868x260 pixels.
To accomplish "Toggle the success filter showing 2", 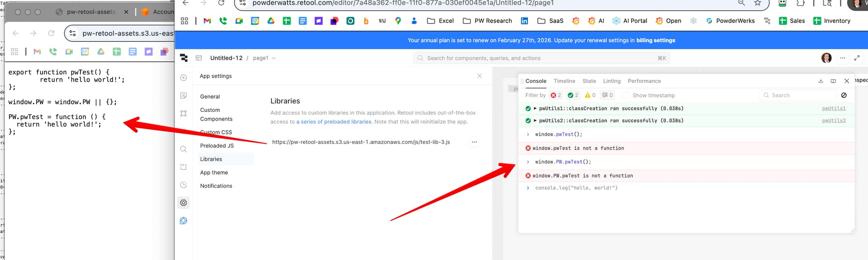I will click(573, 95).
